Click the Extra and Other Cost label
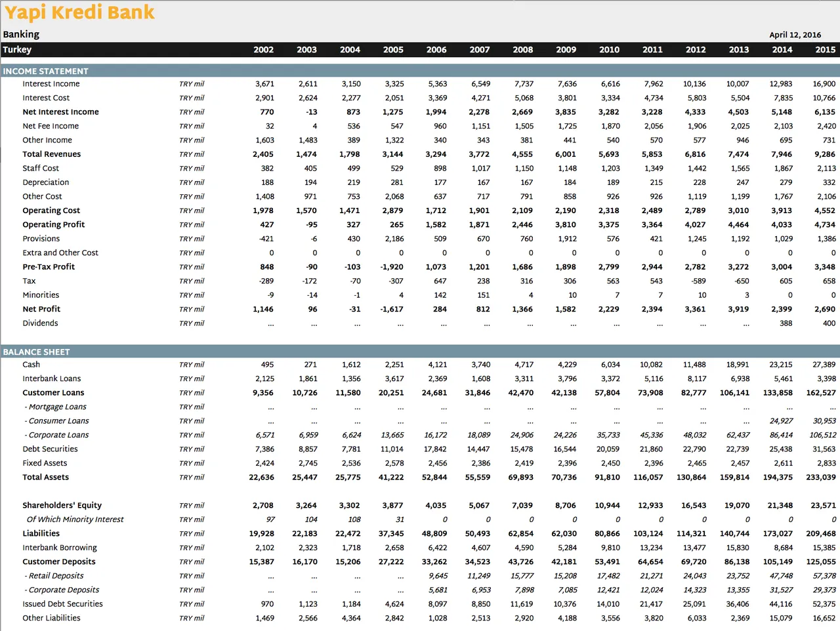The width and height of the screenshot is (840, 631). click(60, 253)
